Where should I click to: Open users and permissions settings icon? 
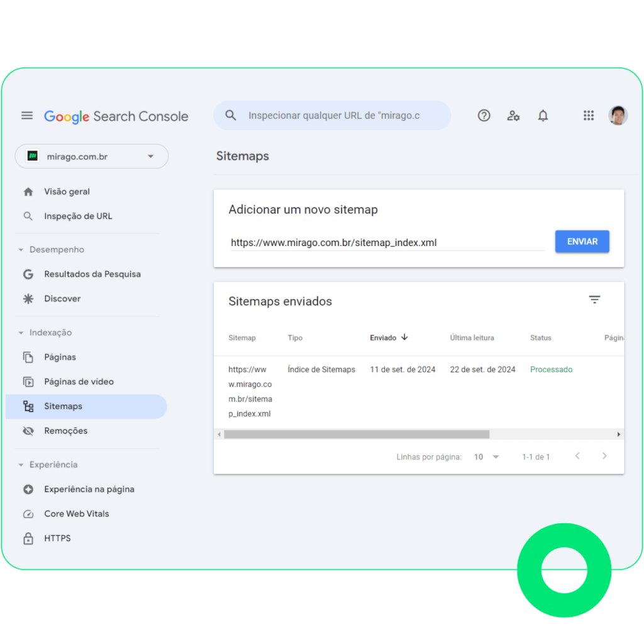(513, 116)
